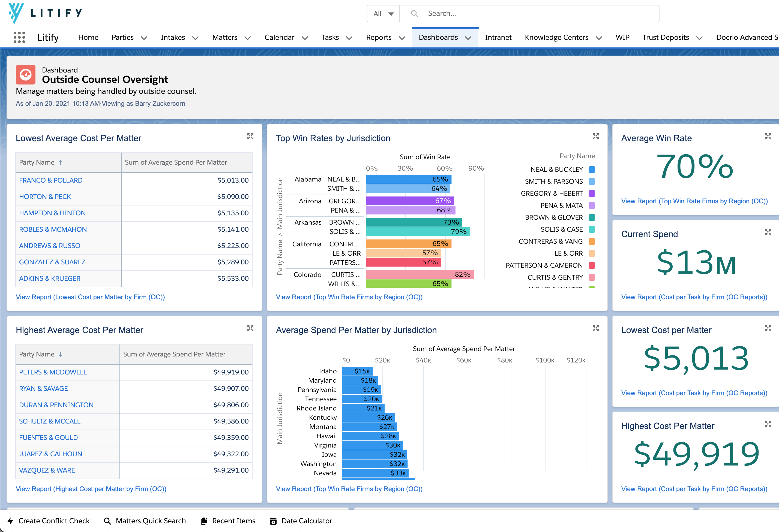This screenshot has width=779, height=532.
Task: Click the Idaho $15k bar
Action: 357,371
